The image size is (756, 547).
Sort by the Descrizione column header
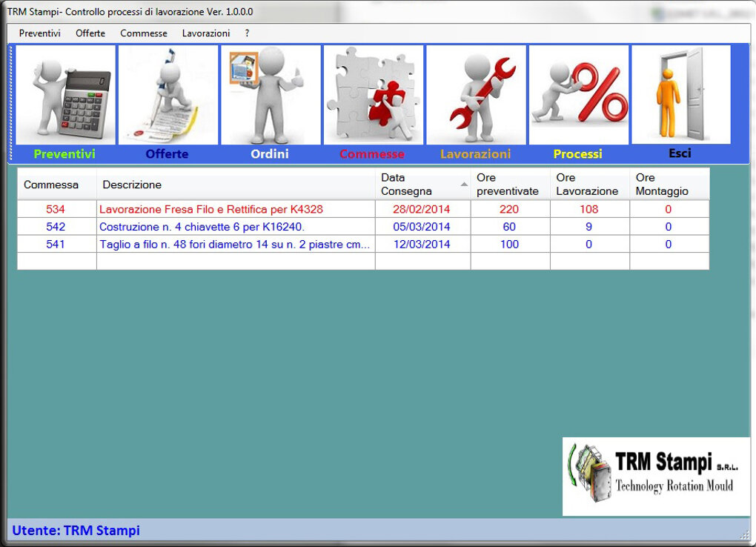(236, 185)
